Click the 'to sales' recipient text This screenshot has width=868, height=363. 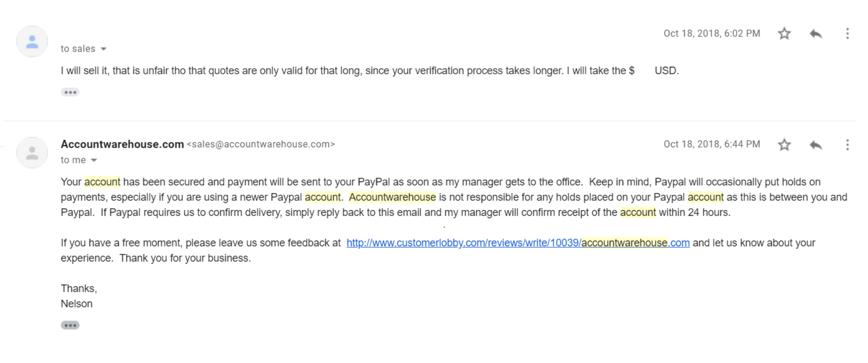pyautogui.click(x=78, y=49)
